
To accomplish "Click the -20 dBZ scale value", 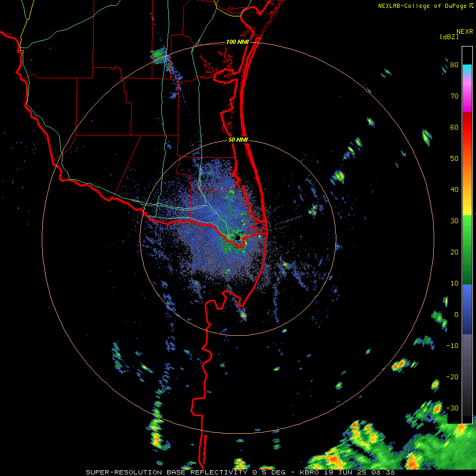I will pos(452,377).
